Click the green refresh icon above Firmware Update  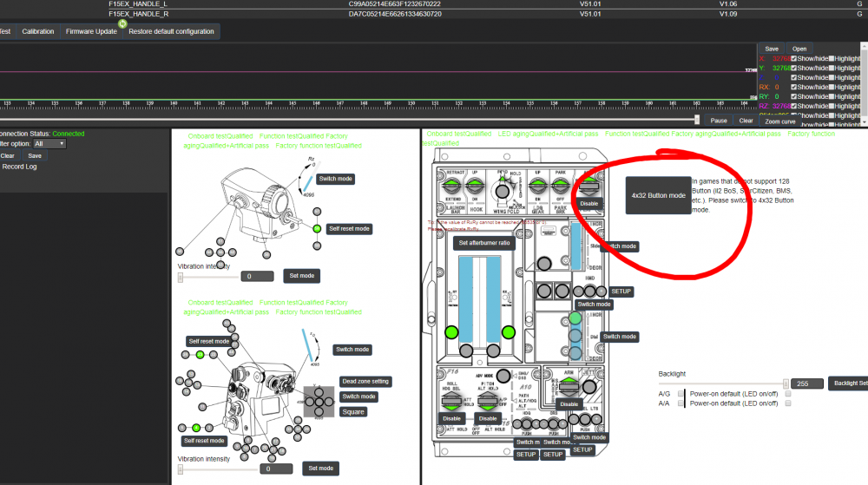[x=123, y=23]
